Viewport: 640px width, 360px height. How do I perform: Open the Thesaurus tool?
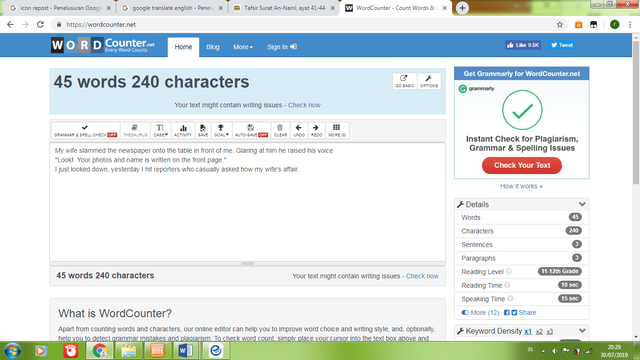point(135,131)
